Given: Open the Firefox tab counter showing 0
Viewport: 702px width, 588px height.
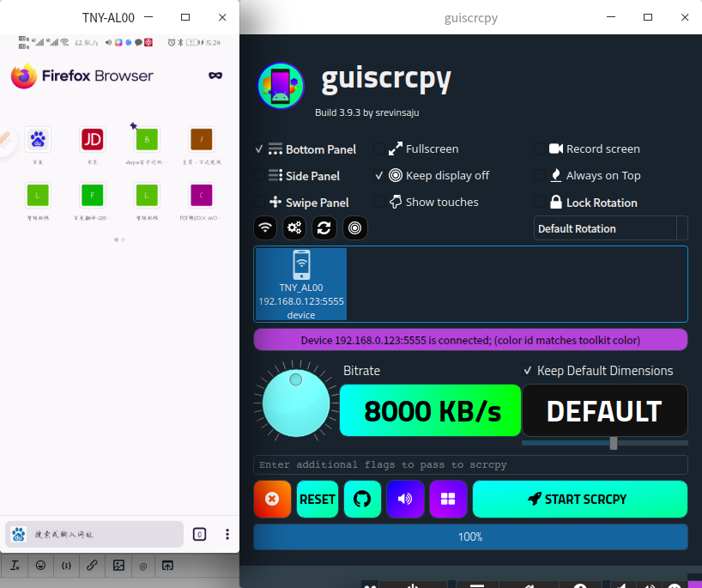Looking at the screenshot, I should [199, 534].
